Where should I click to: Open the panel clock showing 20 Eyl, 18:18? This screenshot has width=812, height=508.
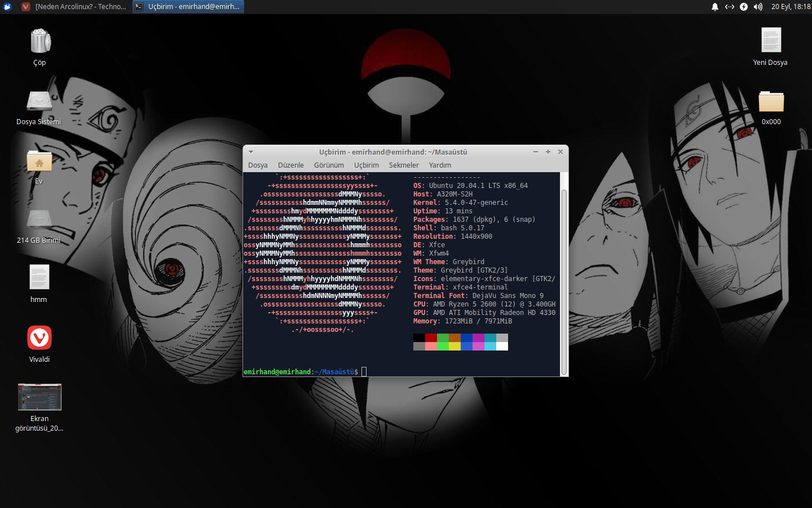click(791, 7)
